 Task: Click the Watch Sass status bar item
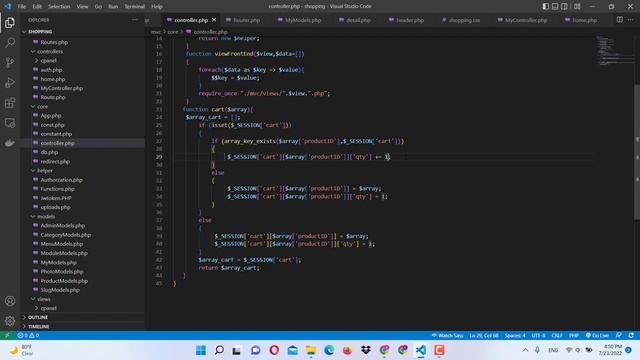tap(447, 335)
